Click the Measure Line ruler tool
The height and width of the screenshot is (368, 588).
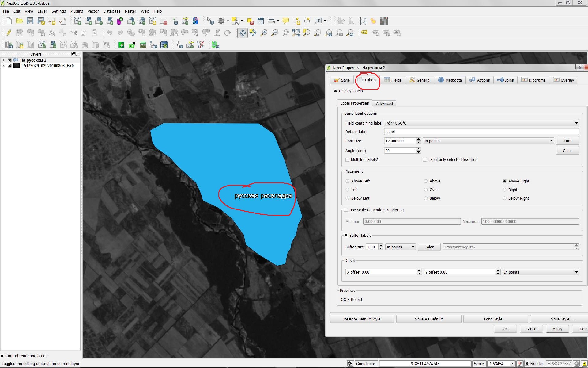click(x=271, y=21)
